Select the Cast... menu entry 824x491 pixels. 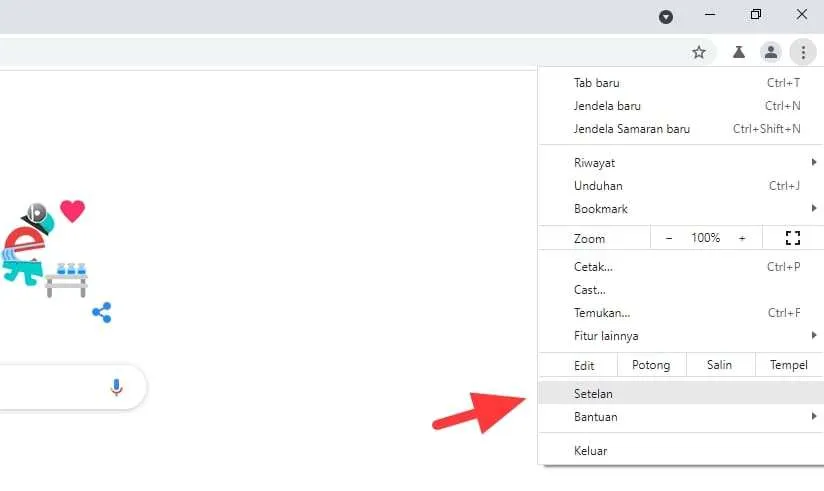[681, 290]
